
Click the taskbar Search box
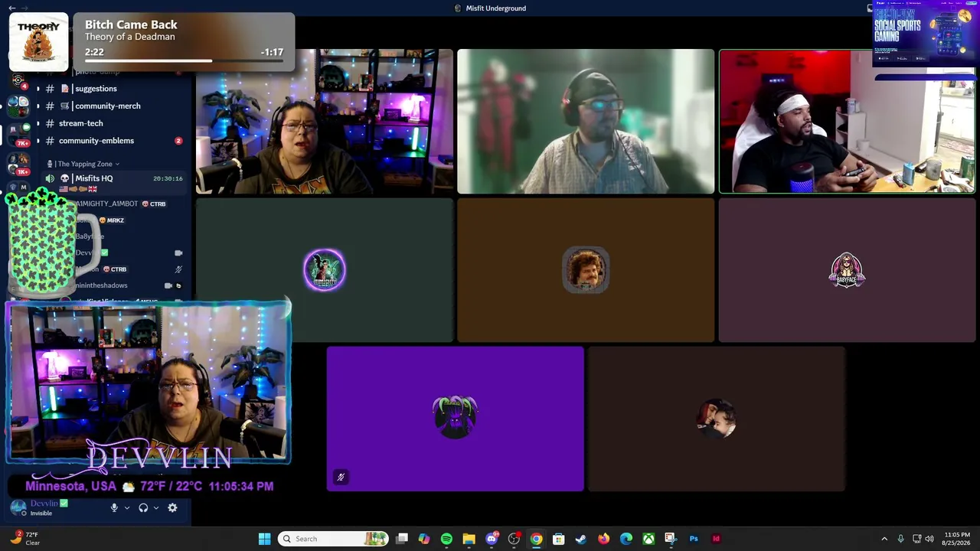pyautogui.click(x=332, y=539)
